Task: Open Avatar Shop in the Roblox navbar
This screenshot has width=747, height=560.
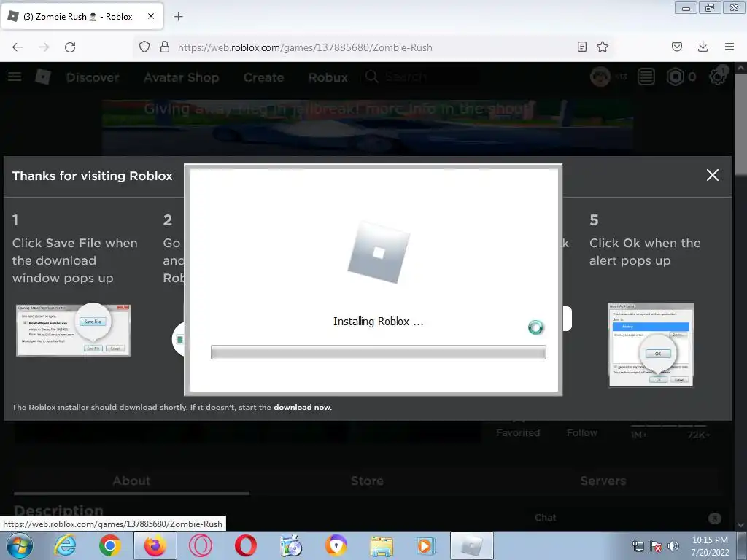Action: pos(182,77)
